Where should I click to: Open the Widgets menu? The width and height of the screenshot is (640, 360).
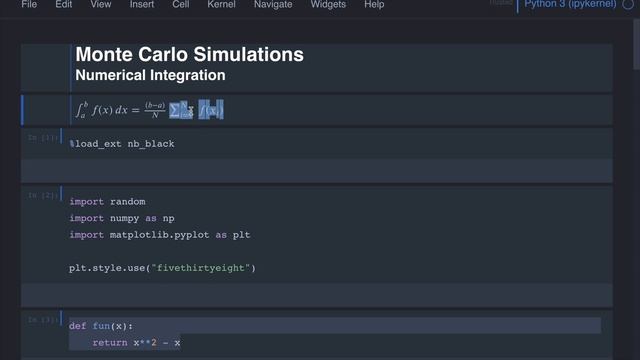pos(328,4)
